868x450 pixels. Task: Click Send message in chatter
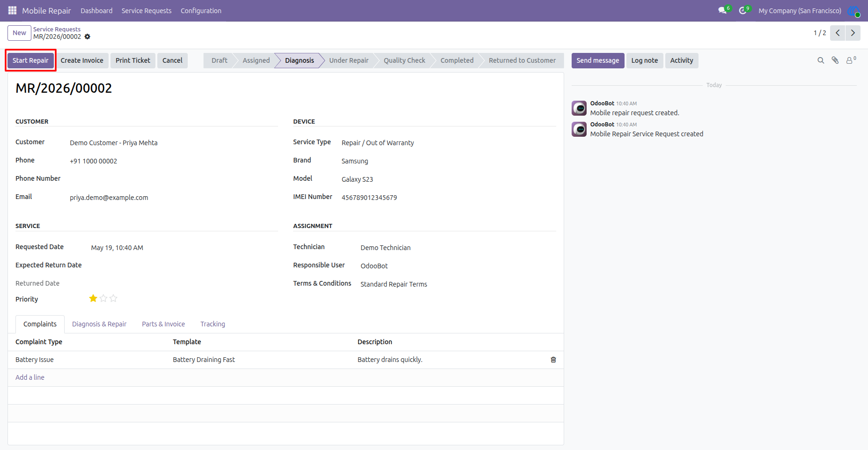(598, 60)
